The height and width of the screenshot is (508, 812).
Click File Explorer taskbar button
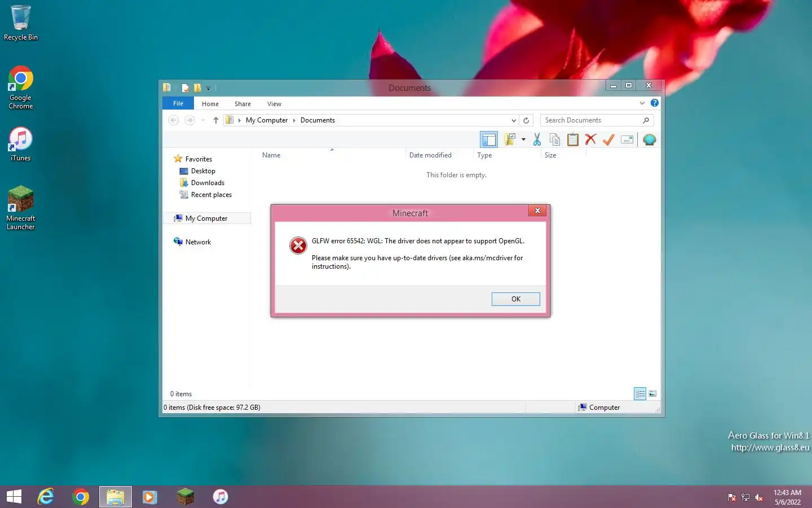tap(116, 497)
